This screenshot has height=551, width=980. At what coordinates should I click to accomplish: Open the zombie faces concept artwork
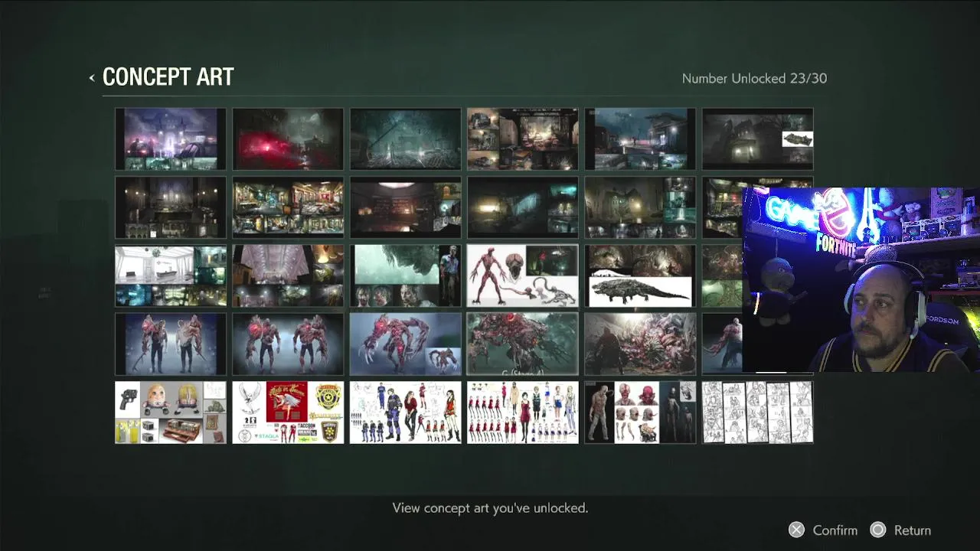[x=405, y=275]
